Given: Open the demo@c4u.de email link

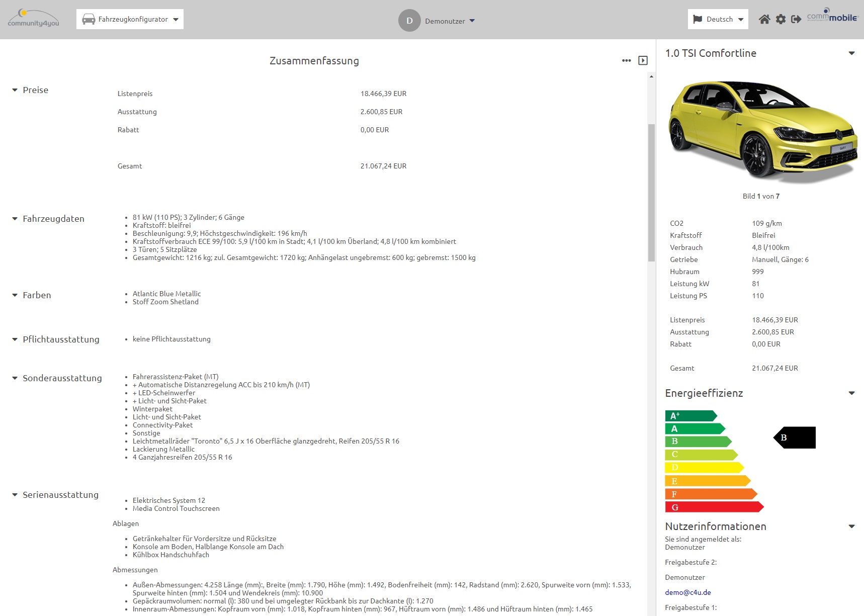Looking at the screenshot, I should click(687, 592).
